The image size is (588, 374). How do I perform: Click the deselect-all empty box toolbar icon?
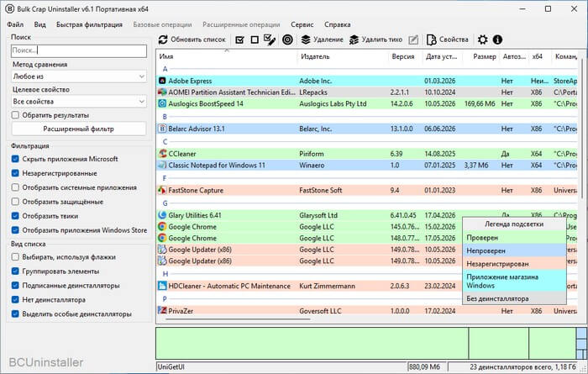[255, 40]
